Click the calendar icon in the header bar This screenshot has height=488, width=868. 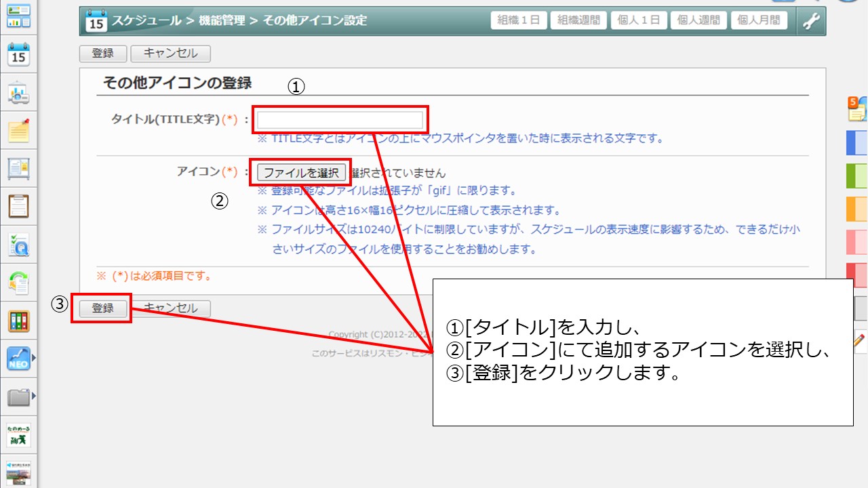[96, 20]
